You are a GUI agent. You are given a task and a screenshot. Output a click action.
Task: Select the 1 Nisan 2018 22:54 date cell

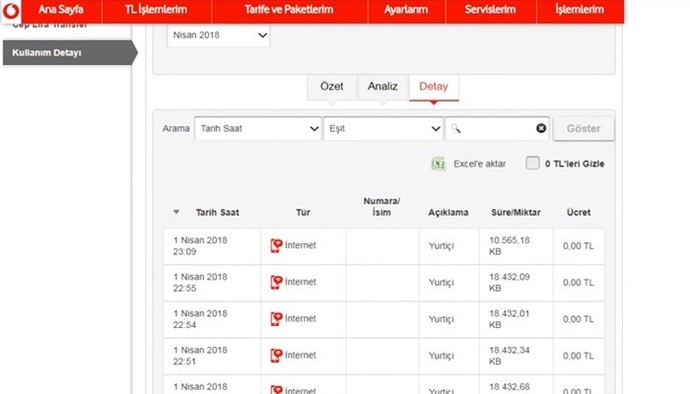(212, 319)
